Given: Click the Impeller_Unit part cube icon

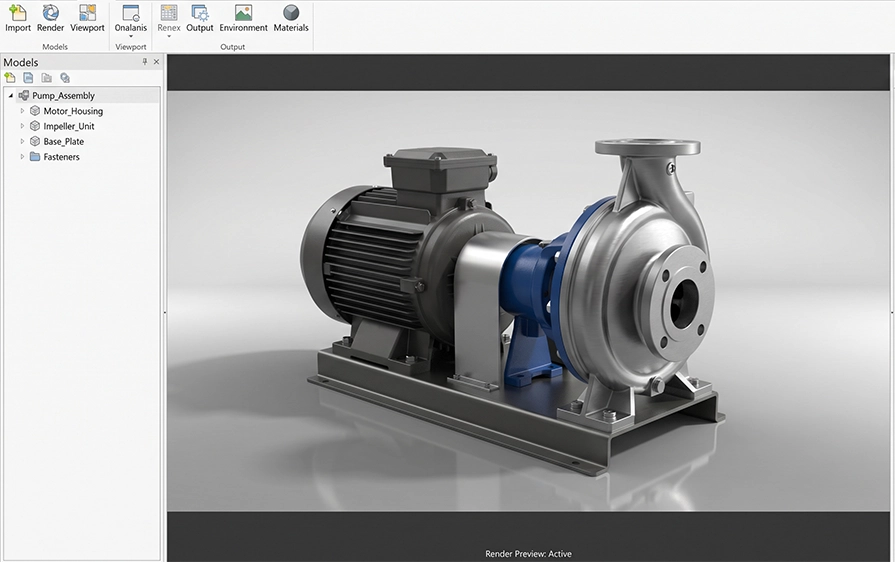Looking at the screenshot, I should point(35,126).
